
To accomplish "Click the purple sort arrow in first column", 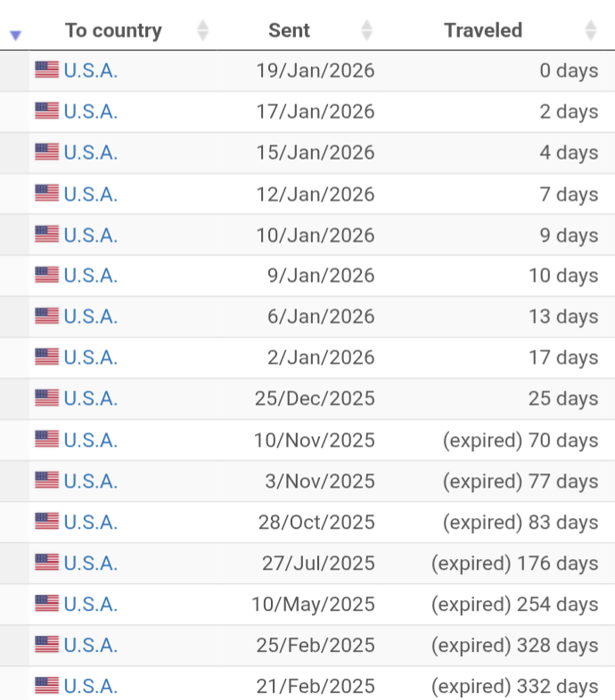I will point(15,35).
